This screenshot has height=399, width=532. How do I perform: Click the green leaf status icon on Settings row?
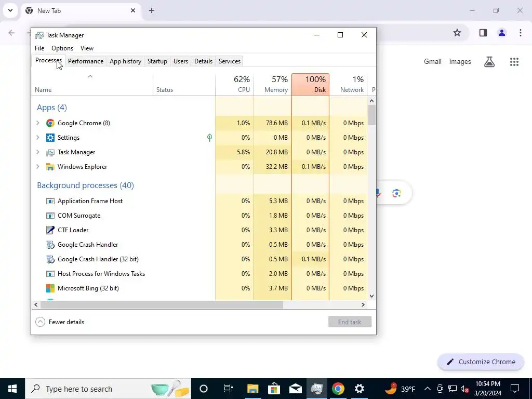pos(210,137)
